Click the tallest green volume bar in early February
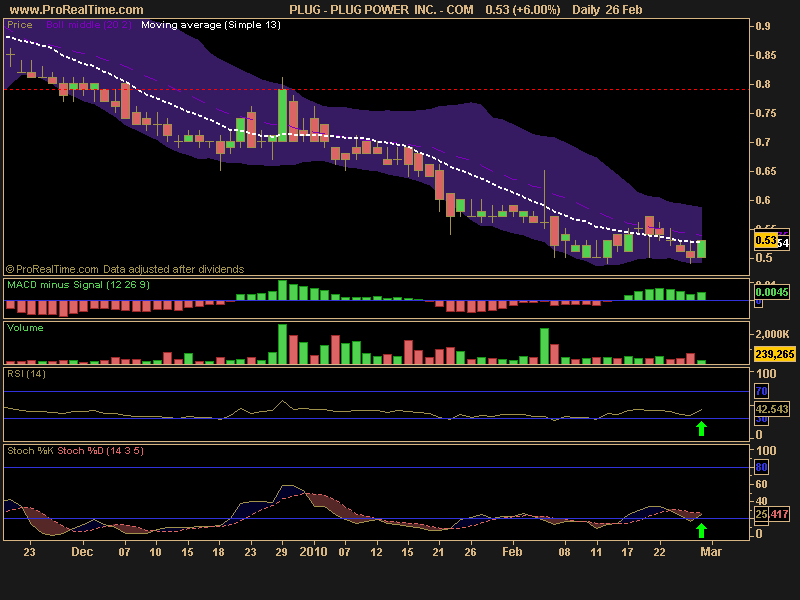Image resolution: width=800 pixels, height=600 pixels. 544,346
